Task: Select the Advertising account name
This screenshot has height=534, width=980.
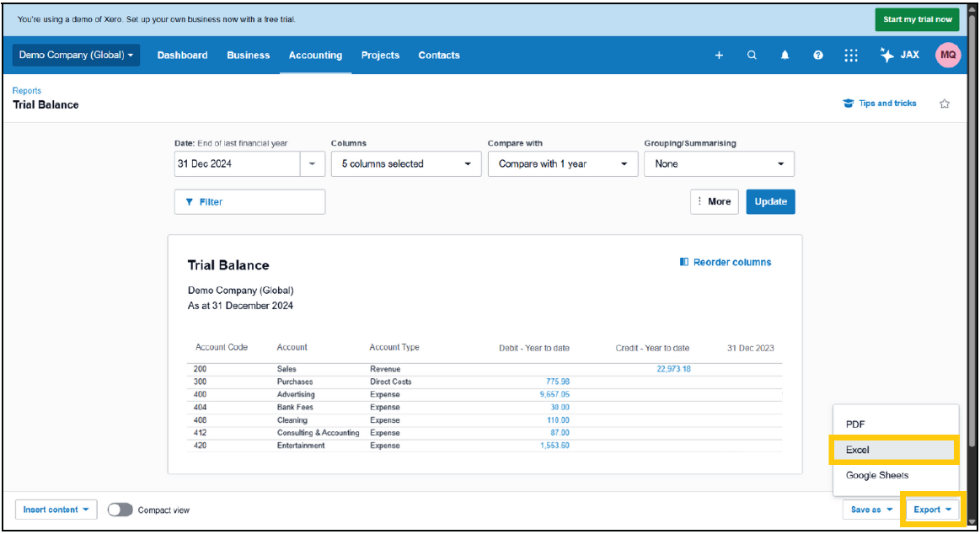Action: coord(296,395)
